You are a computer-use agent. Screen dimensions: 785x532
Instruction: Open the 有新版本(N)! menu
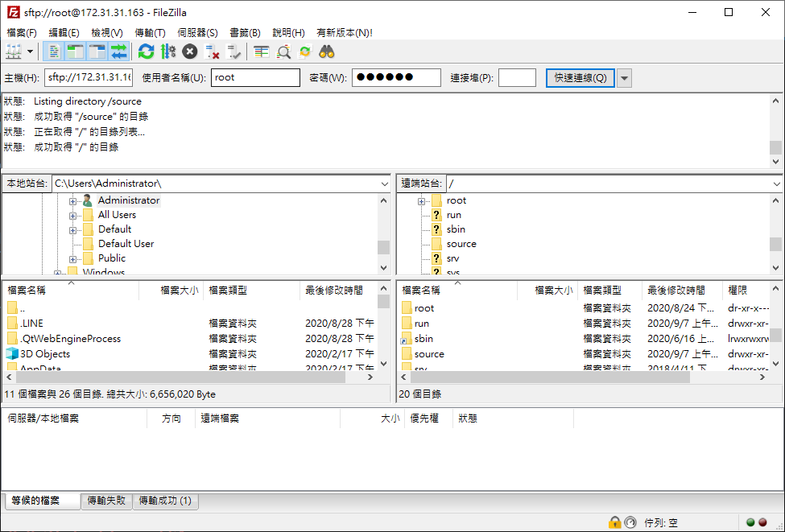pyautogui.click(x=345, y=32)
